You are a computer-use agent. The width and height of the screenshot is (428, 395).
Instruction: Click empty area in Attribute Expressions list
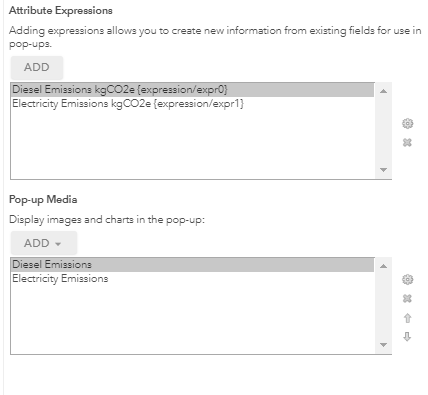(192, 144)
